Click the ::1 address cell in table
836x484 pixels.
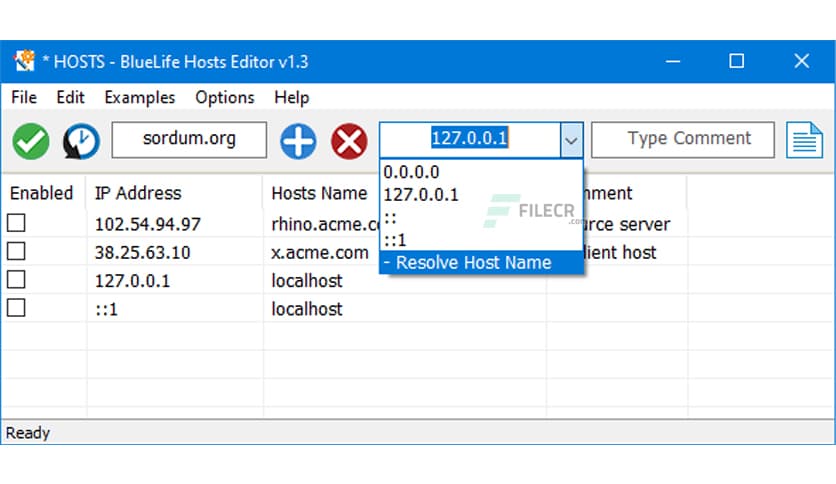point(106,309)
